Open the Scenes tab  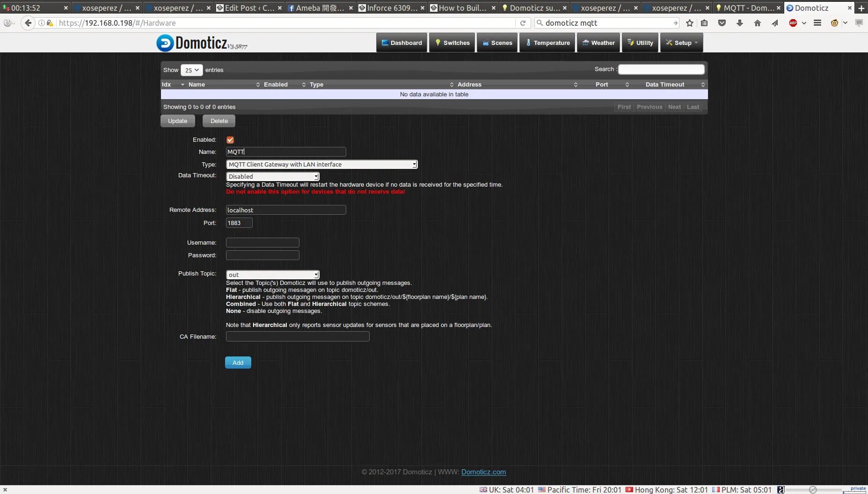coord(497,43)
